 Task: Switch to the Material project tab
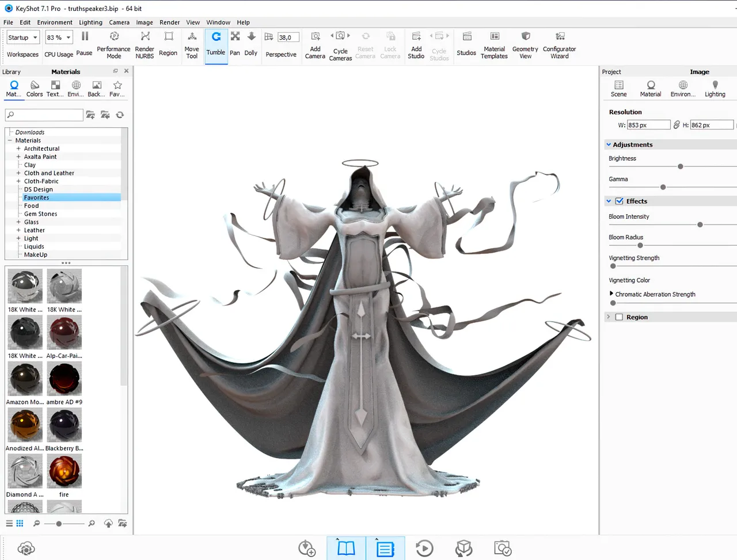pyautogui.click(x=651, y=89)
